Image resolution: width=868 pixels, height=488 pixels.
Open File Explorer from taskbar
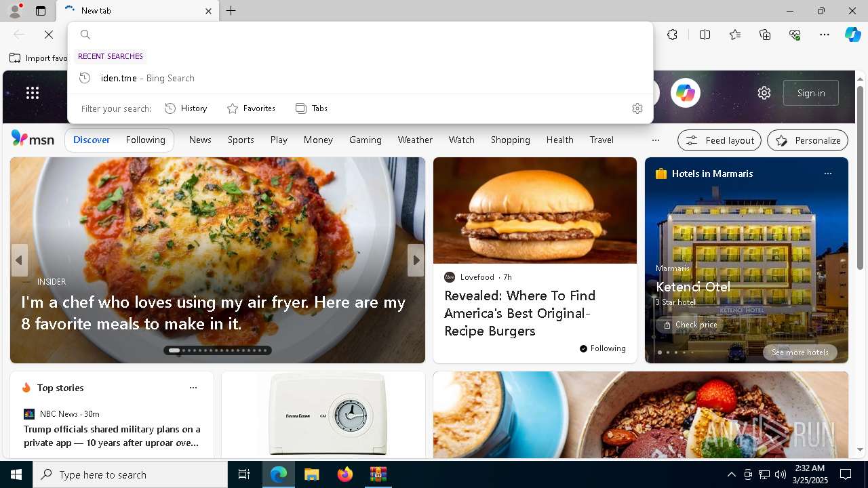311,474
